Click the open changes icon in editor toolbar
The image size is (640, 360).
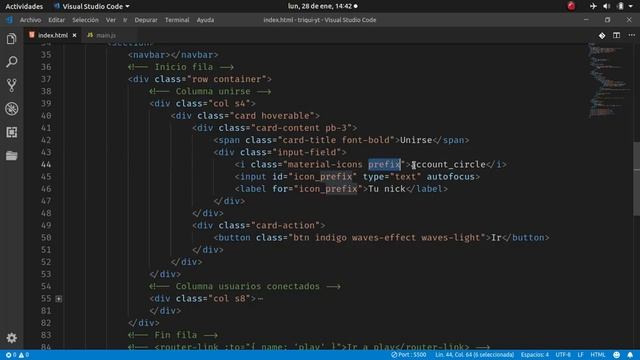[602, 36]
